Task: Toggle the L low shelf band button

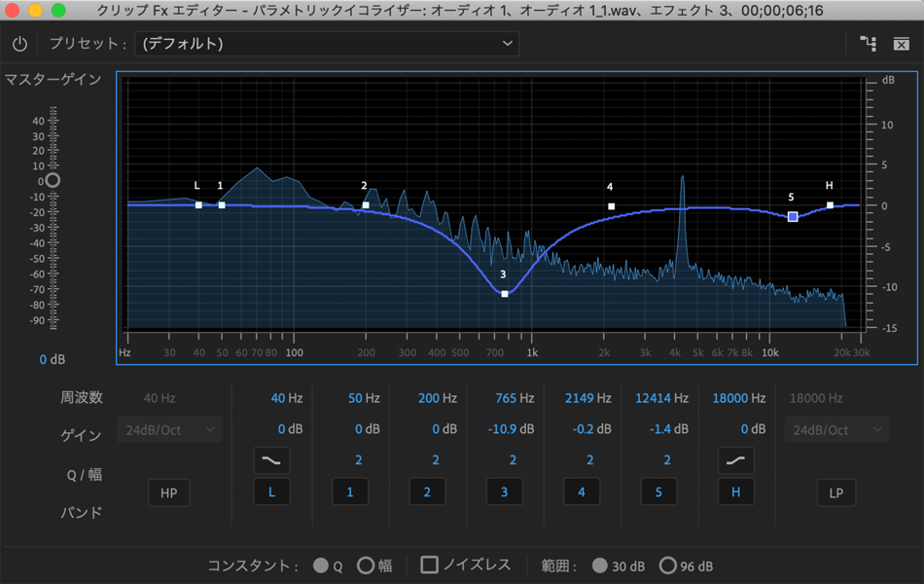Action: pyautogui.click(x=271, y=493)
